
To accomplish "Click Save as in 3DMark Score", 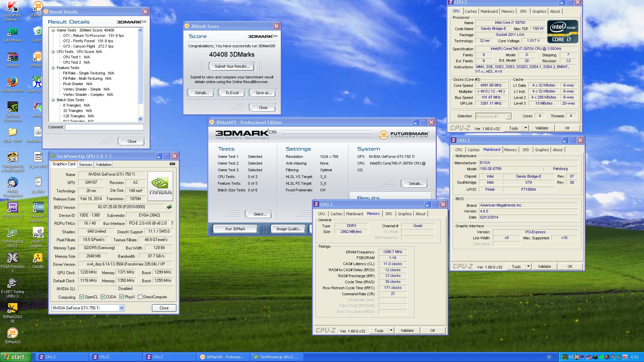I will [263, 93].
